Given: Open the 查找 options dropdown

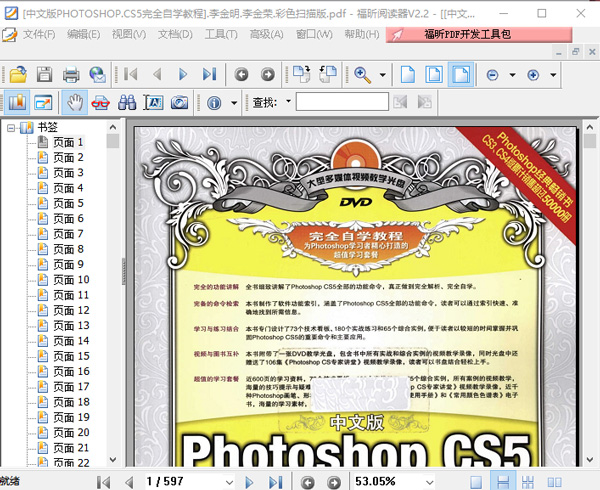Looking at the screenshot, I should (x=289, y=101).
